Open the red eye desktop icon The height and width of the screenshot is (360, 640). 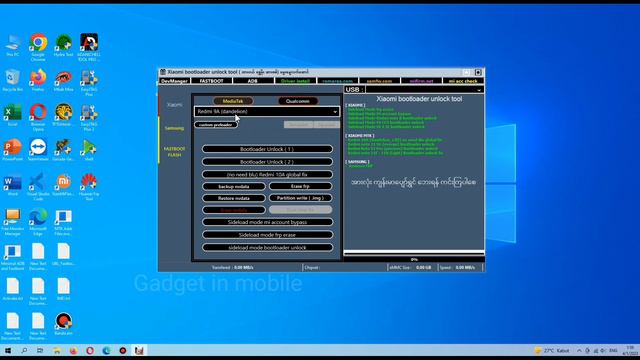click(63, 80)
